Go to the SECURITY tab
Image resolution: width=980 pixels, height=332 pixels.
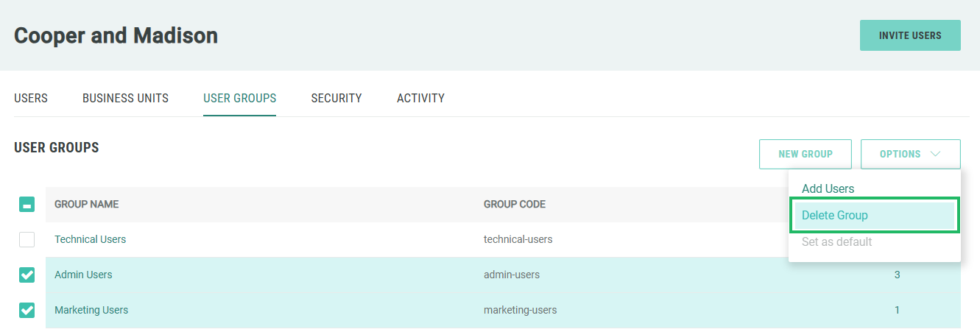336,98
